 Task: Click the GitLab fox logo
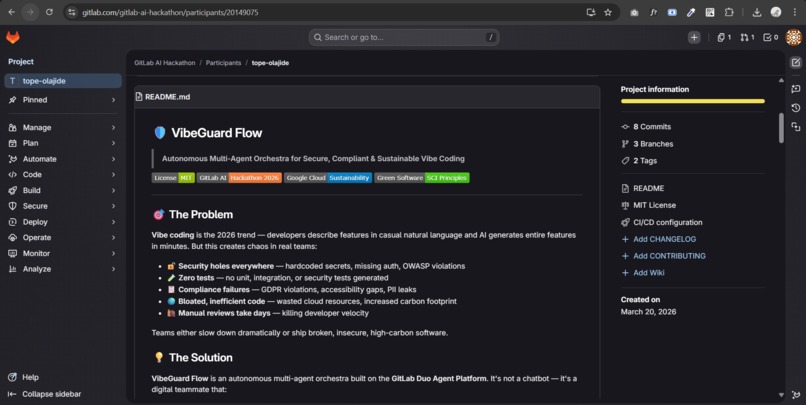[13, 37]
